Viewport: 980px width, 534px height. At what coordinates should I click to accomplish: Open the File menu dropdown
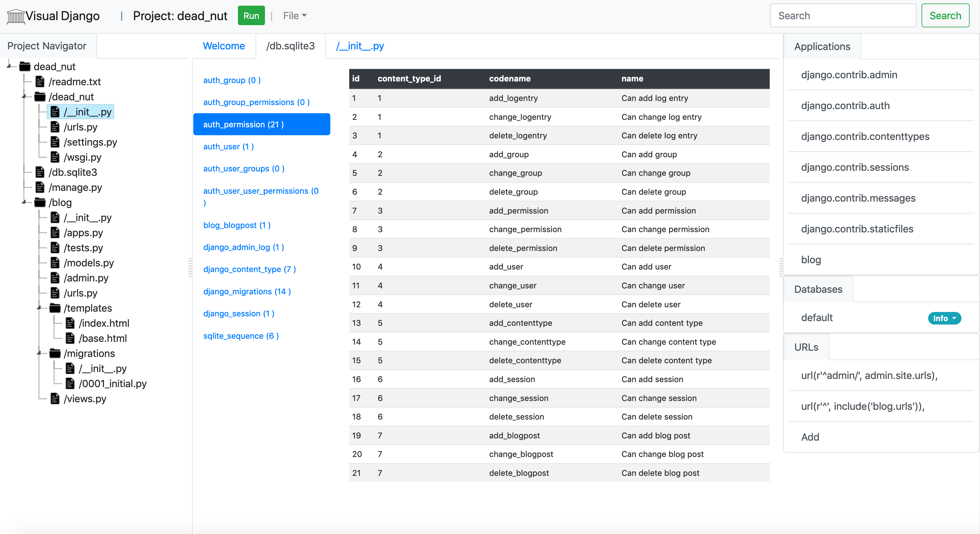[294, 16]
